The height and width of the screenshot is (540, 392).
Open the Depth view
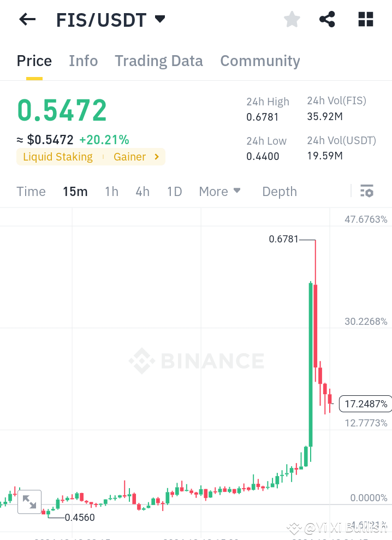(x=279, y=192)
